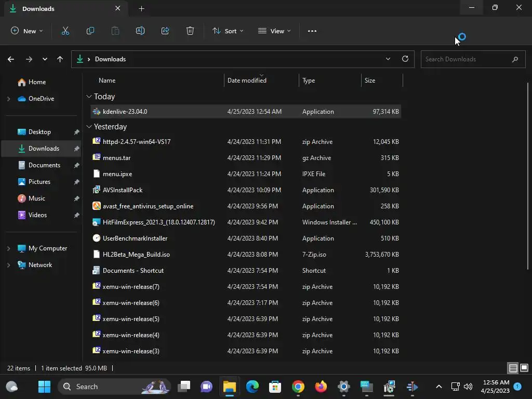
Task: Expand Network tree node
Action: click(x=9, y=265)
